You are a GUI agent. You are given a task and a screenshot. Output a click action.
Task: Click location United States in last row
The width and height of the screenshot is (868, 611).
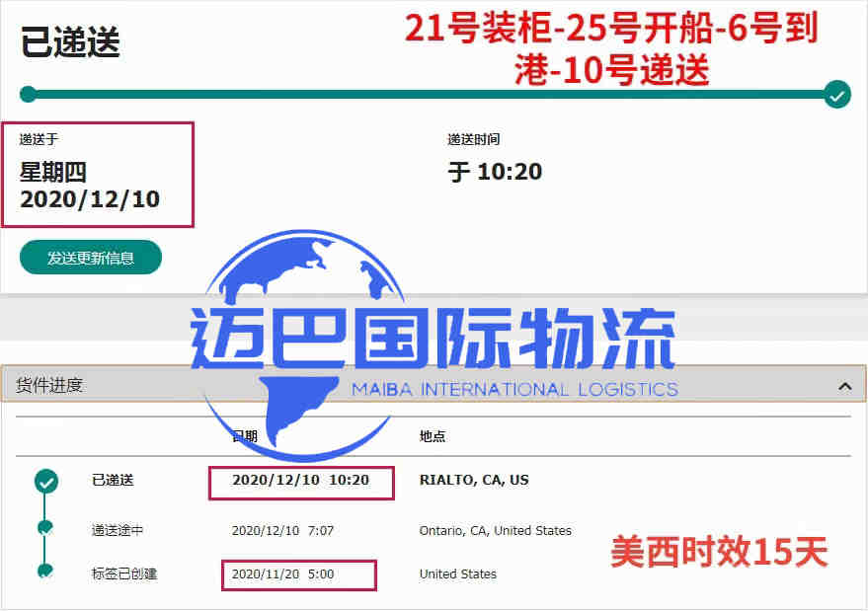point(458,573)
